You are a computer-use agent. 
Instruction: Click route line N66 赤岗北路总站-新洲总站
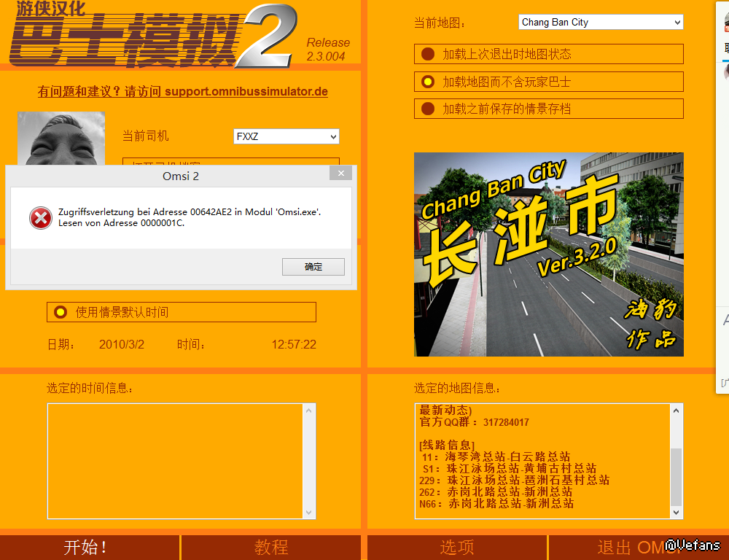[x=496, y=503]
